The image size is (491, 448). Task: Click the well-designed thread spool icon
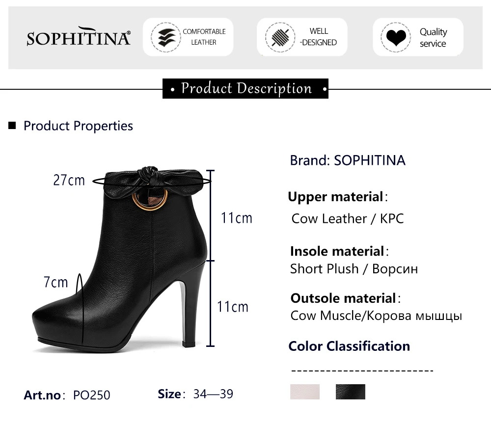[280, 37]
